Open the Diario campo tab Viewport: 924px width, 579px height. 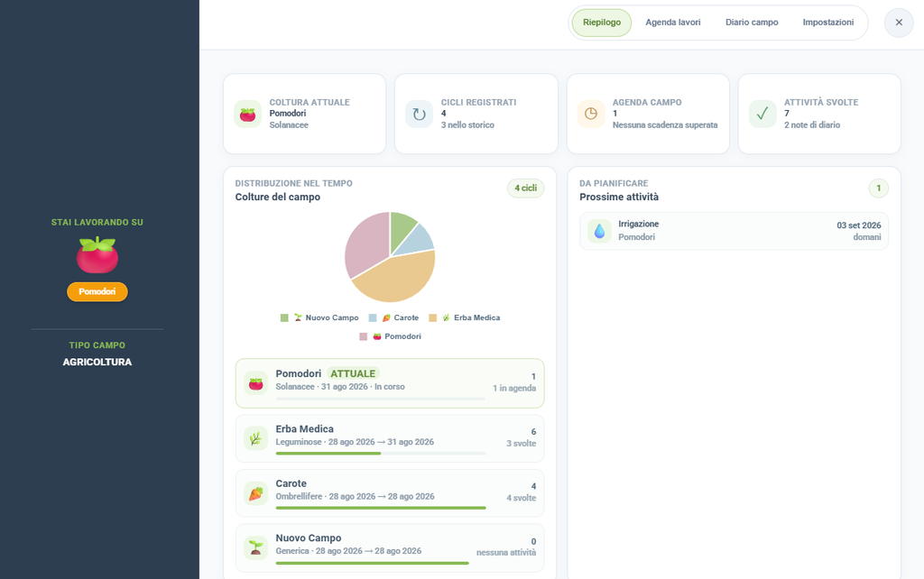click(x=752, y=23)
